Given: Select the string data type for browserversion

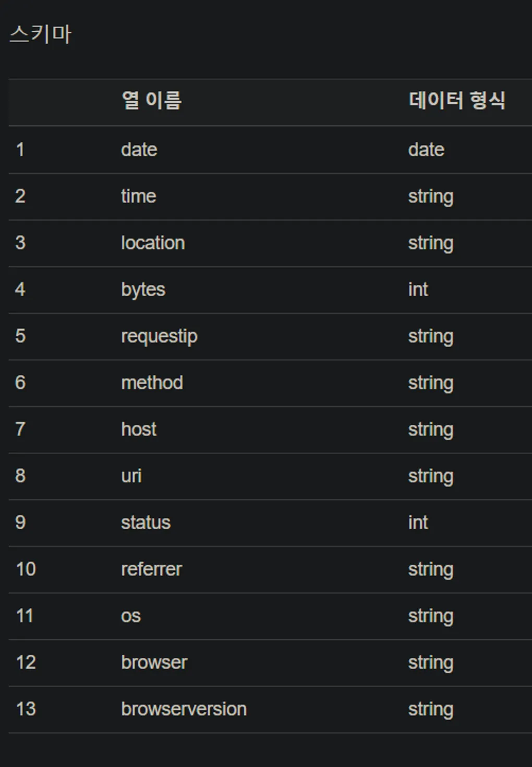Looking at the screenshot, I should click(x=430, y=709).
